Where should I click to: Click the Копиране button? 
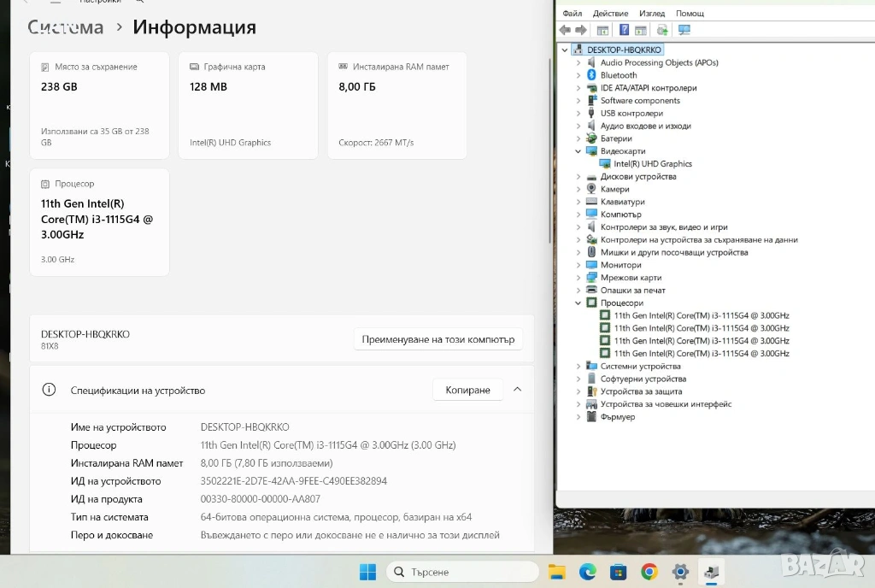click(x=467, y=390)
